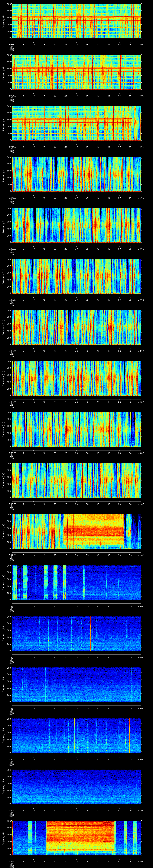Image resolution: width=153 pixels, height=868 pixels.
Task: Click the '5:46:00' start time label
Action: [12, 810]
